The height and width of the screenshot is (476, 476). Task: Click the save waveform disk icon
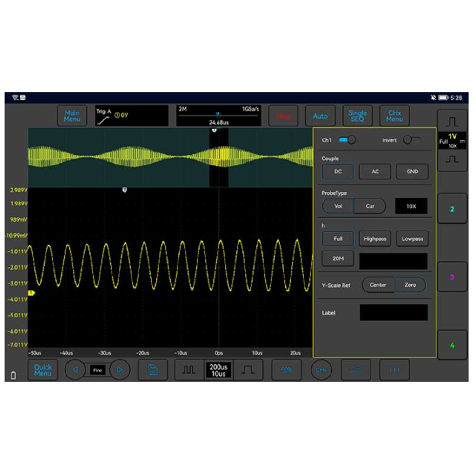pos(152,370)
